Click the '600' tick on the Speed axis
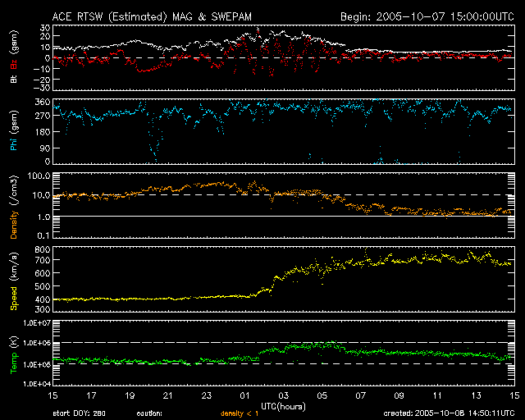525x420 pixels. tap(43, 273)
